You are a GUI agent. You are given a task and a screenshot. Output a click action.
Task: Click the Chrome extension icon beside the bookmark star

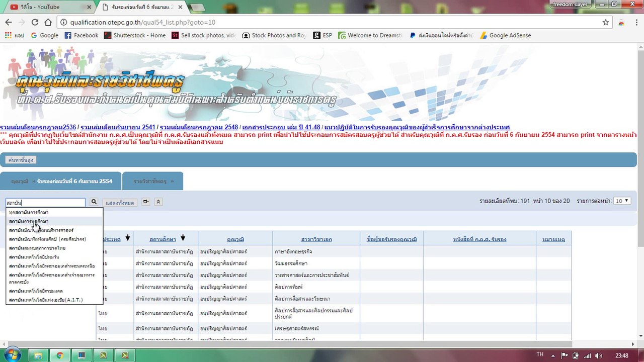click(621, 22)
